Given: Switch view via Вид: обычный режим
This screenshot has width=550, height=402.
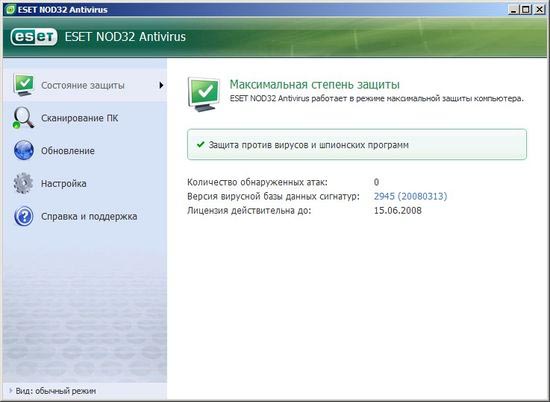Looking at the screenshot, I should 56,391.
